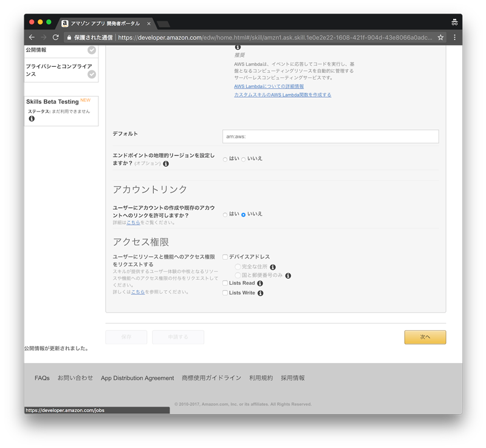Screen dimensions: 486x448
Task: Open カスタムスキルのAWS Lambda関数を作成する link
Action: 282,95
